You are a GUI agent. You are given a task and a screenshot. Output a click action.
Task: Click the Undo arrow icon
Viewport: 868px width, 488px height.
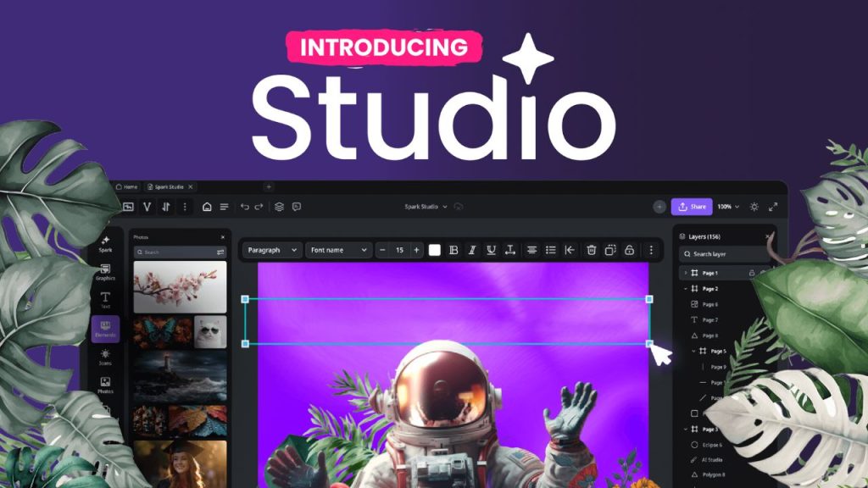click(x=245, y=207)
